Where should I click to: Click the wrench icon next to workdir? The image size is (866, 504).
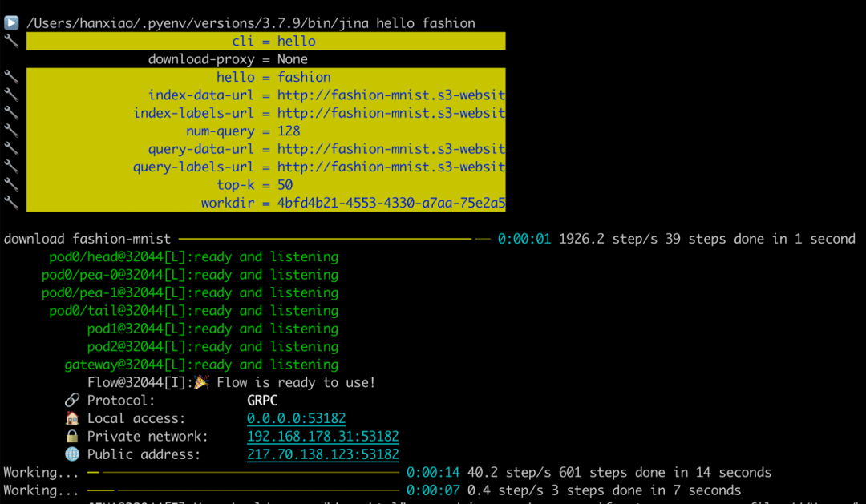click(11, 203)
